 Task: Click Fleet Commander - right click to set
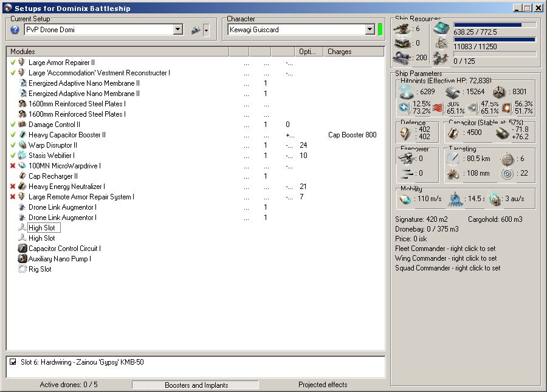[445, 249]
